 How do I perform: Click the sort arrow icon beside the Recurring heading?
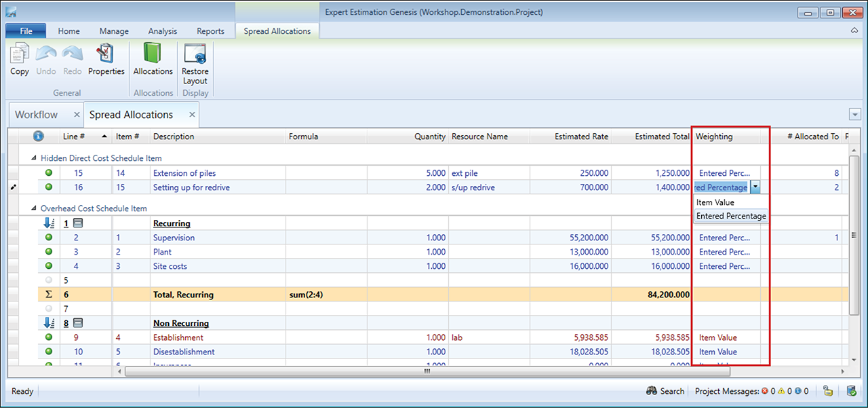click(49, 223)
